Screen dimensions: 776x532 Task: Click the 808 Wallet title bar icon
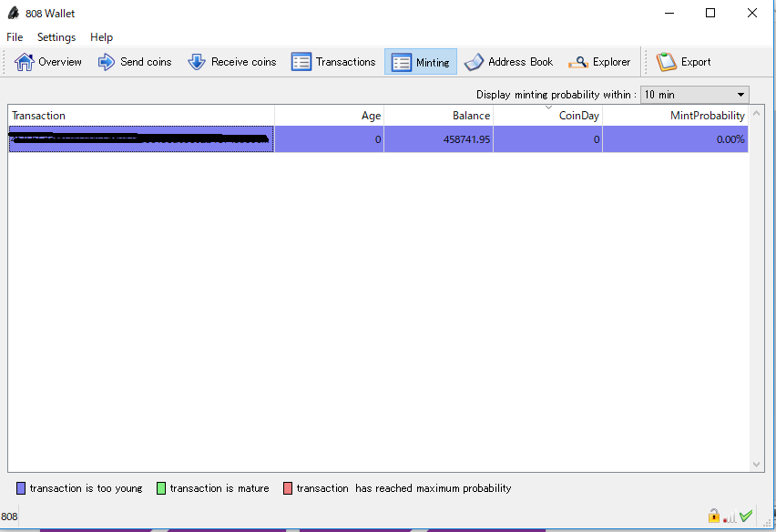tap(14, 13)
